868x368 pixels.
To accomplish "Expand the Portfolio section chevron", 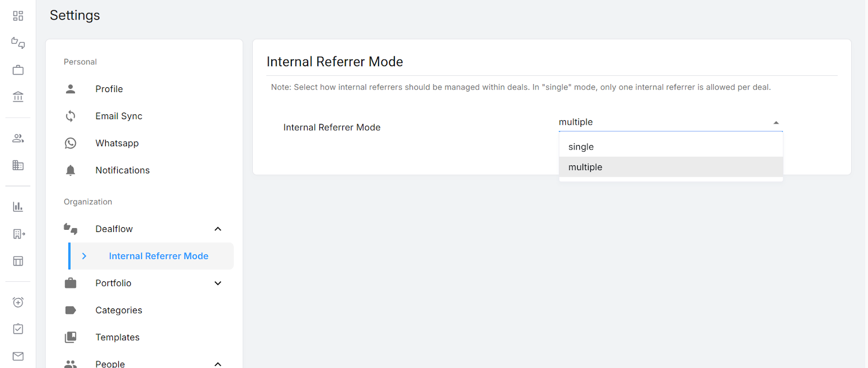I will tap(218, 283).
